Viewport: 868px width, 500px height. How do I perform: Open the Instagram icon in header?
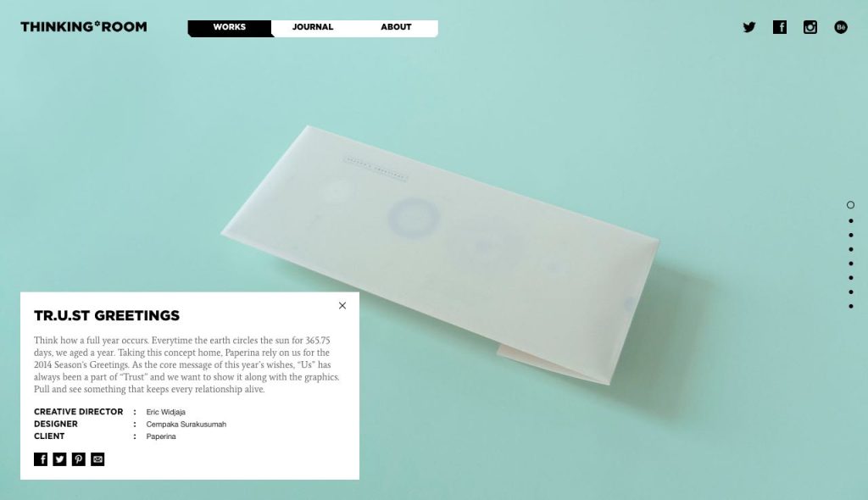810,27
